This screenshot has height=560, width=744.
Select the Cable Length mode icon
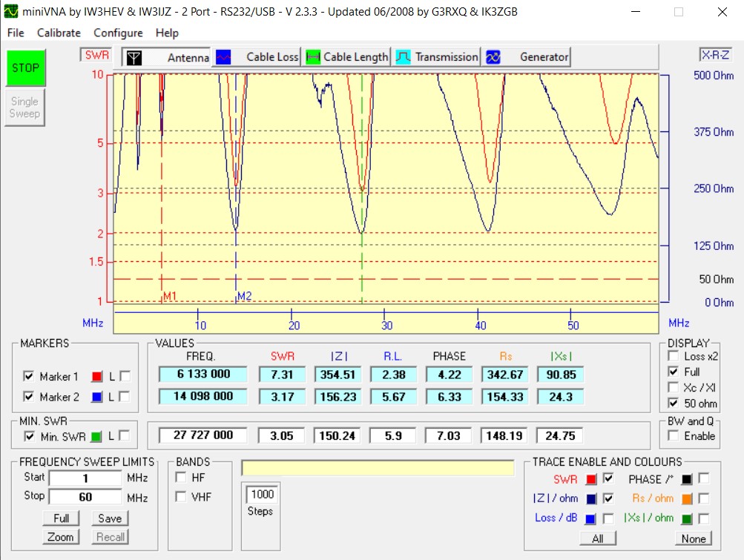pyautogui.click(x=313, y=57)
